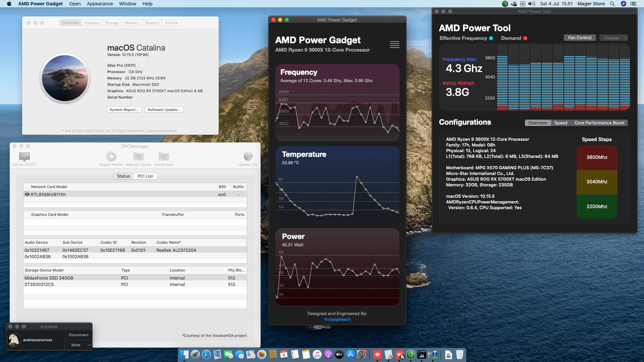
Task: Launch App Store from the Dock
Action: (x=350, y=354)
